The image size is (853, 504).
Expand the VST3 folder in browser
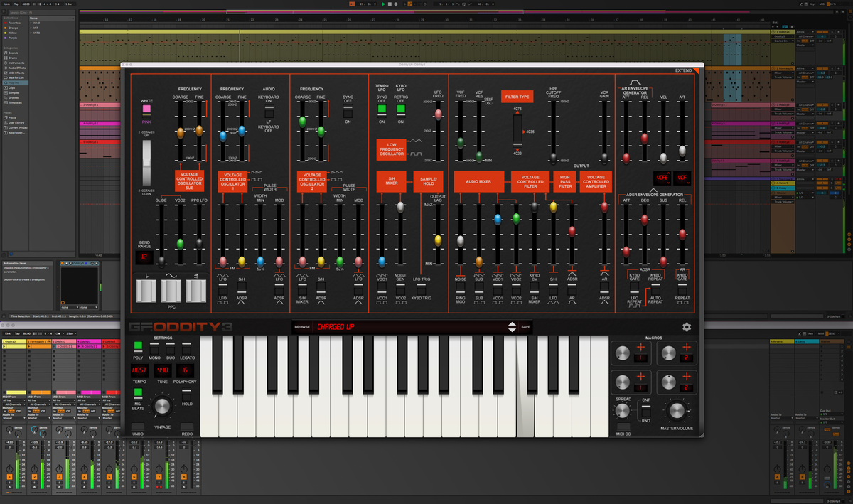click(x=36, y=33)
